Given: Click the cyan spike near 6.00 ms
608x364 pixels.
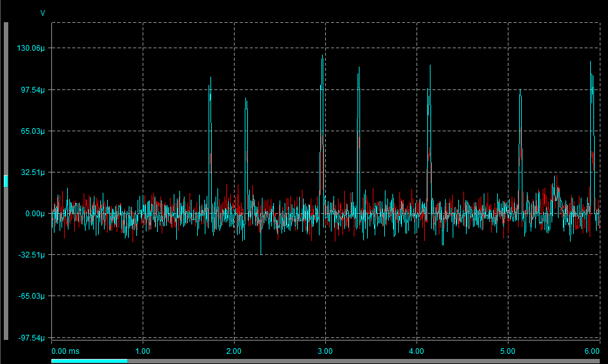Looking at the screenshot, I should (x=592, y=136).
